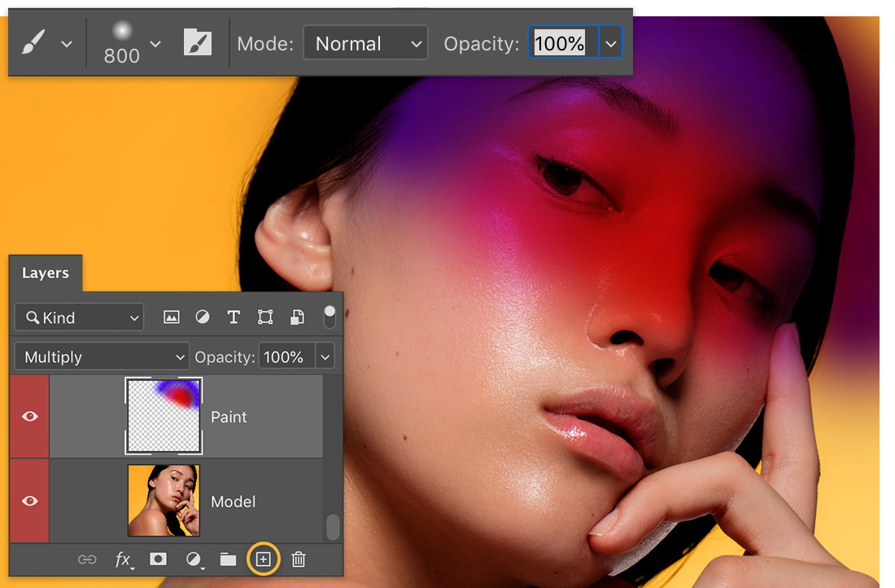This screenshot has height=588, width=895.
Task: Select the Paint layer thumbnail
Action: 164,416
